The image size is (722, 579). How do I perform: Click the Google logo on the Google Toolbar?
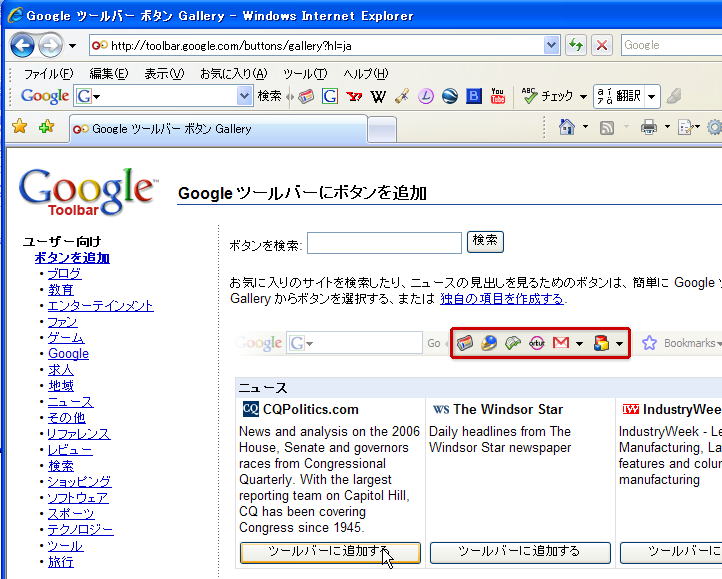coord(45,96)
